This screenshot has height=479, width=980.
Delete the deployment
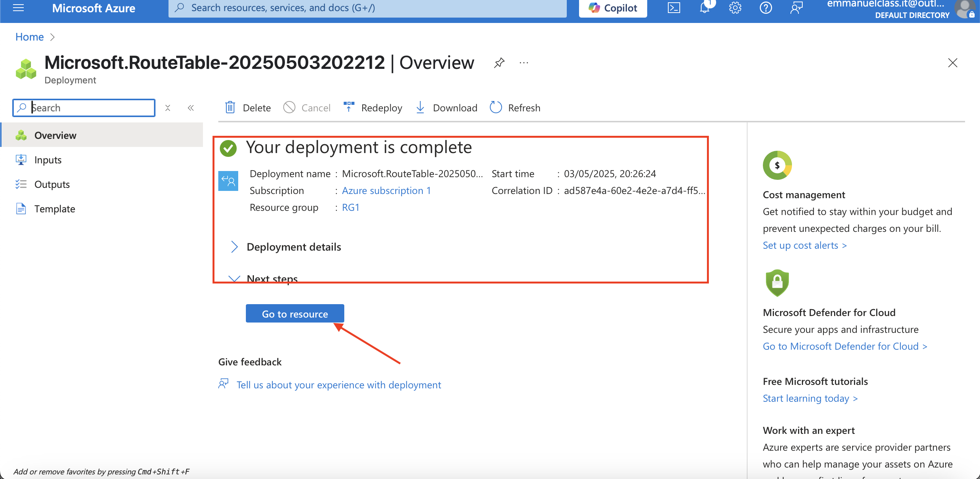click(248, 108)
